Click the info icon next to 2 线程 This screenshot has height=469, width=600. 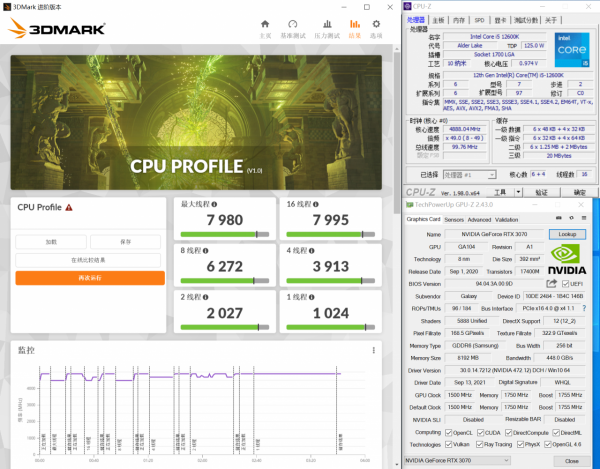tap(205, 297)
